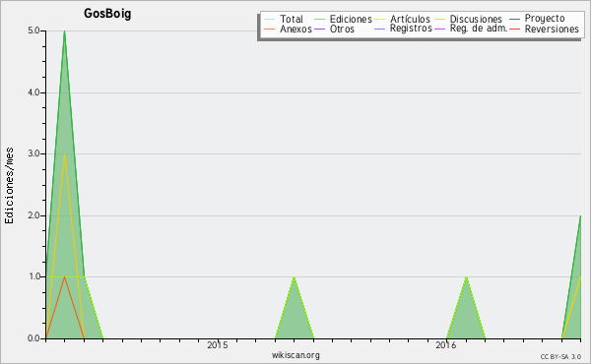Select the Artículos legend entry
This screenshot has width=591, height=364.
click(x=402, y=19)
